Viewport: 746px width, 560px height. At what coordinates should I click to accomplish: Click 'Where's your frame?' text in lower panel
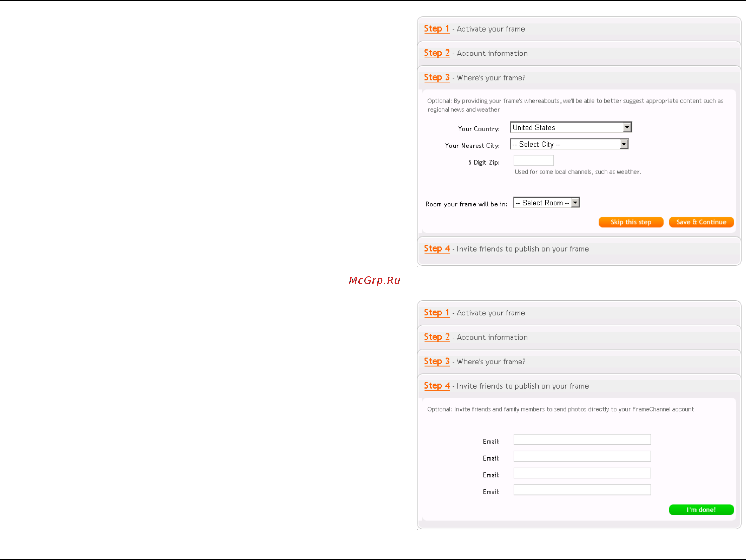click(491, 362)
